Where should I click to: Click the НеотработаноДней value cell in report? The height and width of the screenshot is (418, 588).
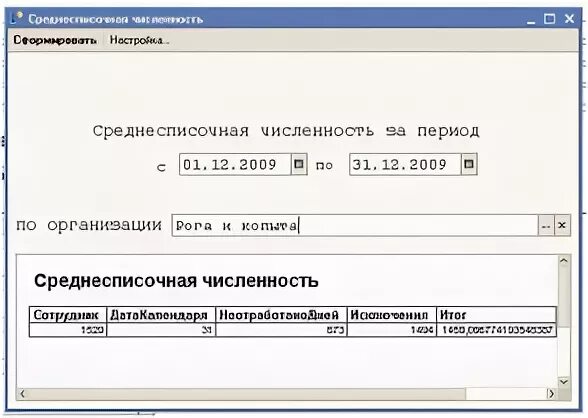282,330
